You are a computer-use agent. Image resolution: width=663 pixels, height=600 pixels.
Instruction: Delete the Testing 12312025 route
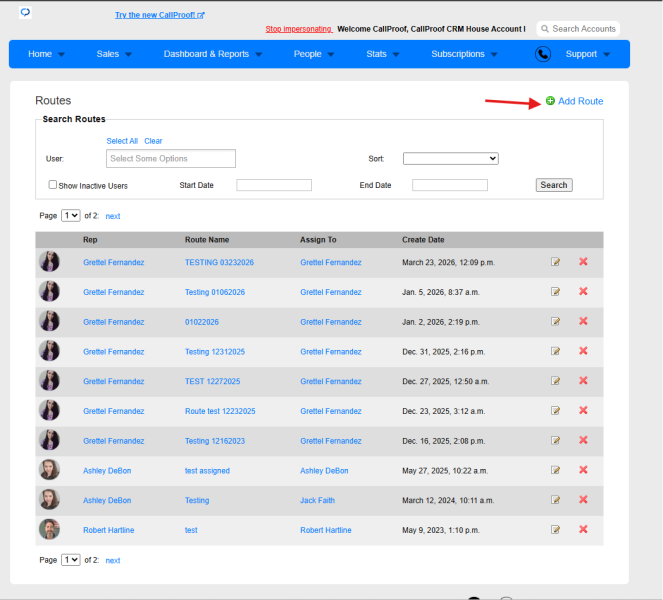[583, 351]
